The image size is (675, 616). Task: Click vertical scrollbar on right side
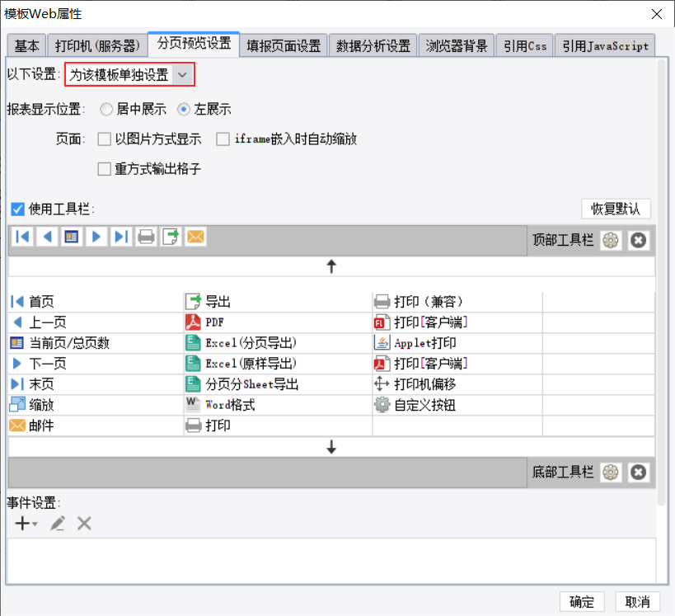662,282
